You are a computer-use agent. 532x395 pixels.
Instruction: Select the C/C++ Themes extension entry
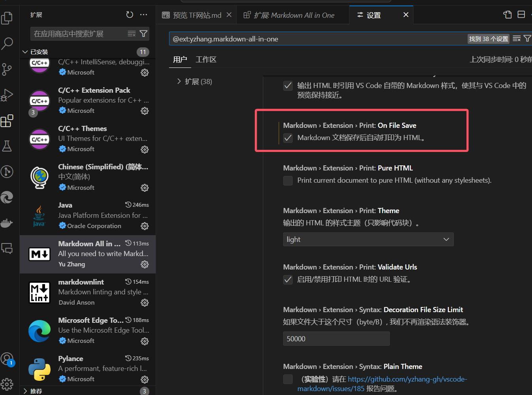88,139
